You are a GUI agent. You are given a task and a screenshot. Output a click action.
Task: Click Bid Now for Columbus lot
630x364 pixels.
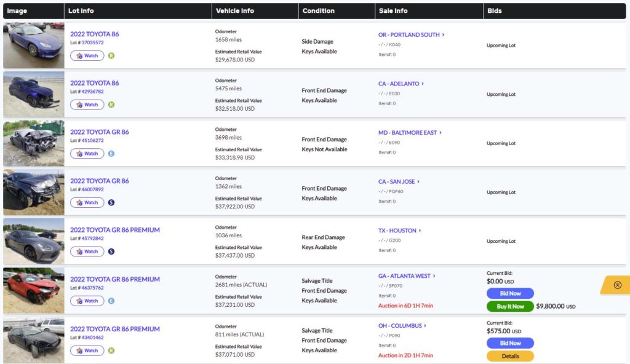[x=510, y=343]
